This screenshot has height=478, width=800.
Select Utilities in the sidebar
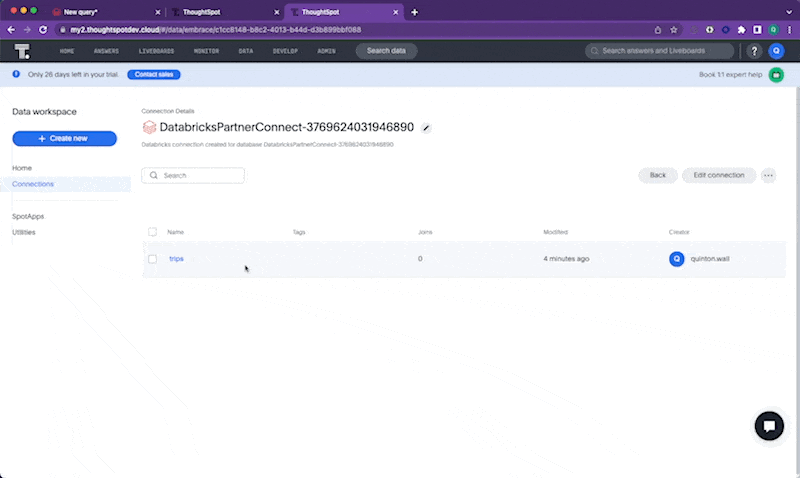point(25,232)
